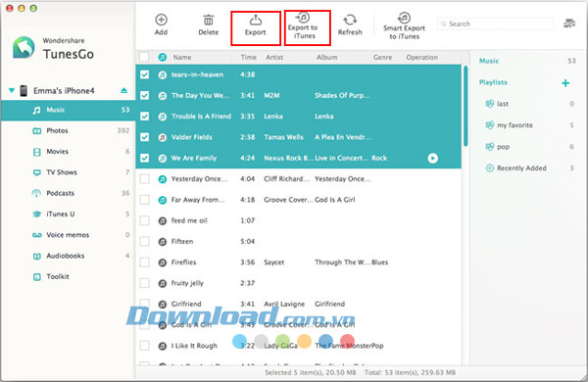This screenshot has width=588, height=382.
Task: Click music icon beside Fireflies
Action: coord(162,263)
